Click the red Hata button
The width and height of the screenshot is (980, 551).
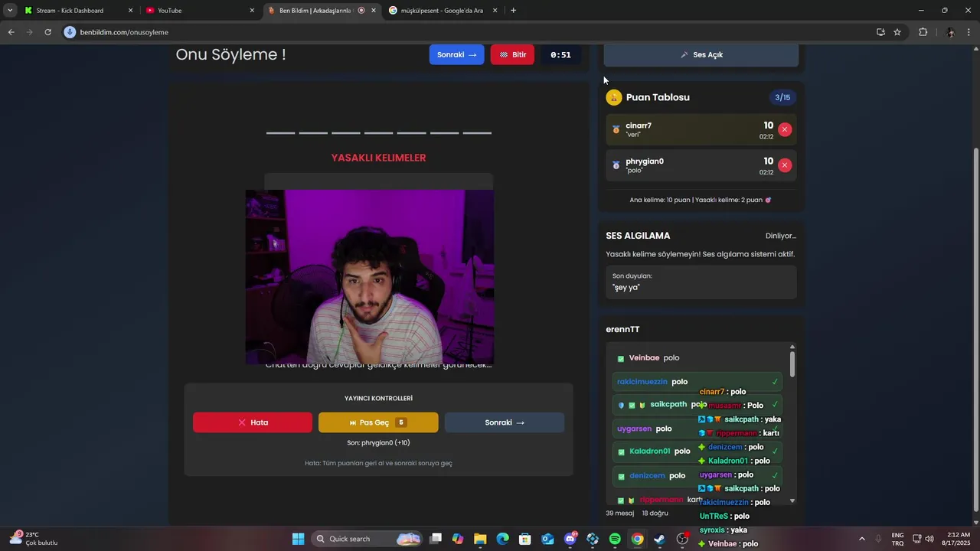[253, 422]
